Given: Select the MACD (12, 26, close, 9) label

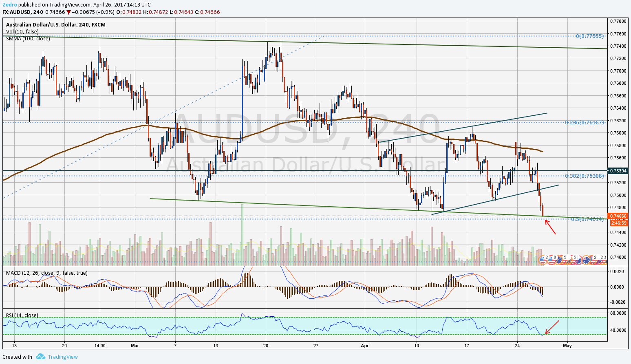Looking at the screenshot, I should [x=47, y=273].
